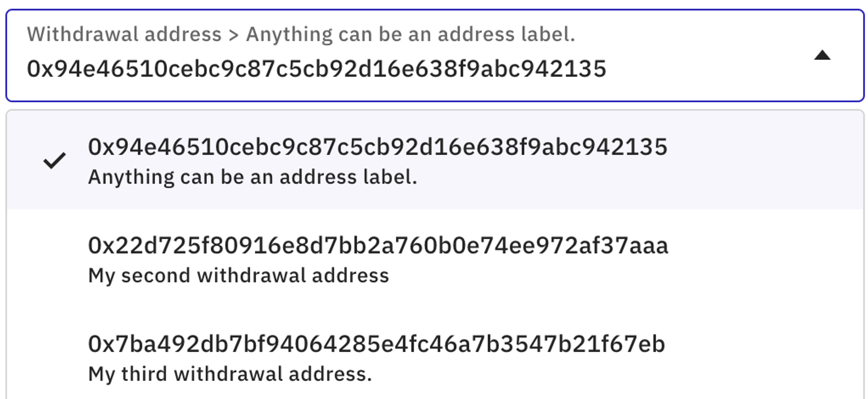Pick the checked 0x94e46510 address in the list

tap(377, 147)
